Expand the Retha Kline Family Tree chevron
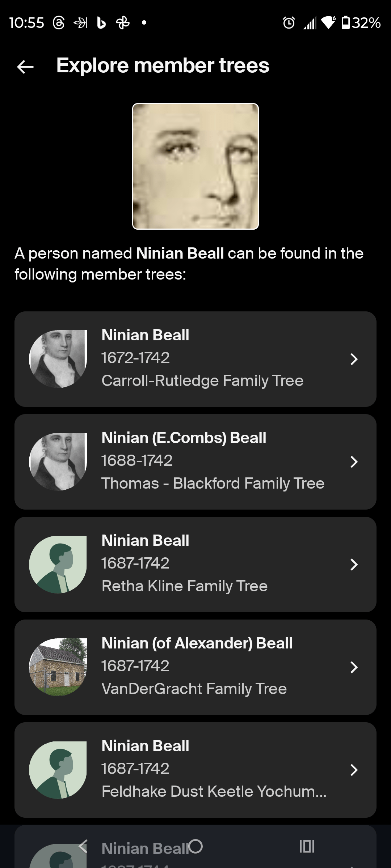 354,565
